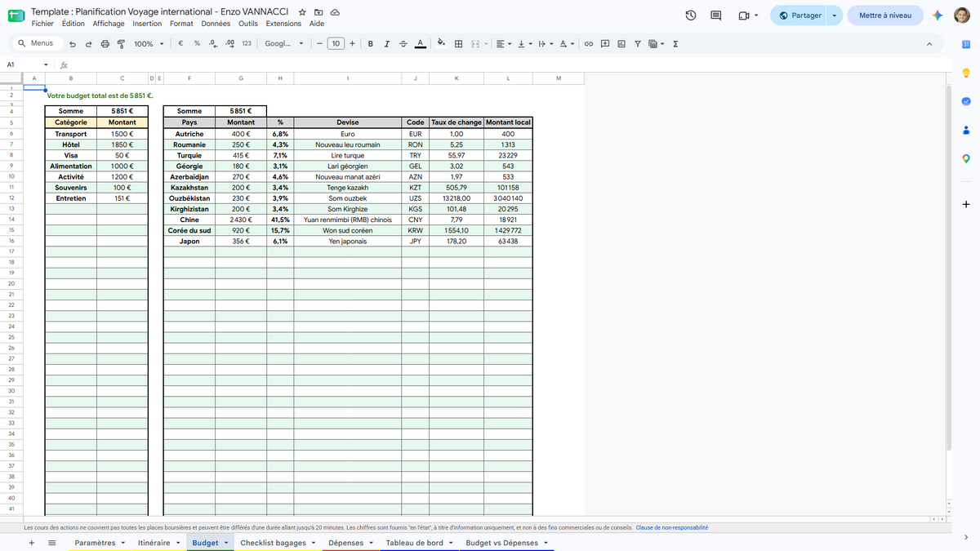Redo the last undone action
Screen dimensions: 980x551
pos(88,44)
